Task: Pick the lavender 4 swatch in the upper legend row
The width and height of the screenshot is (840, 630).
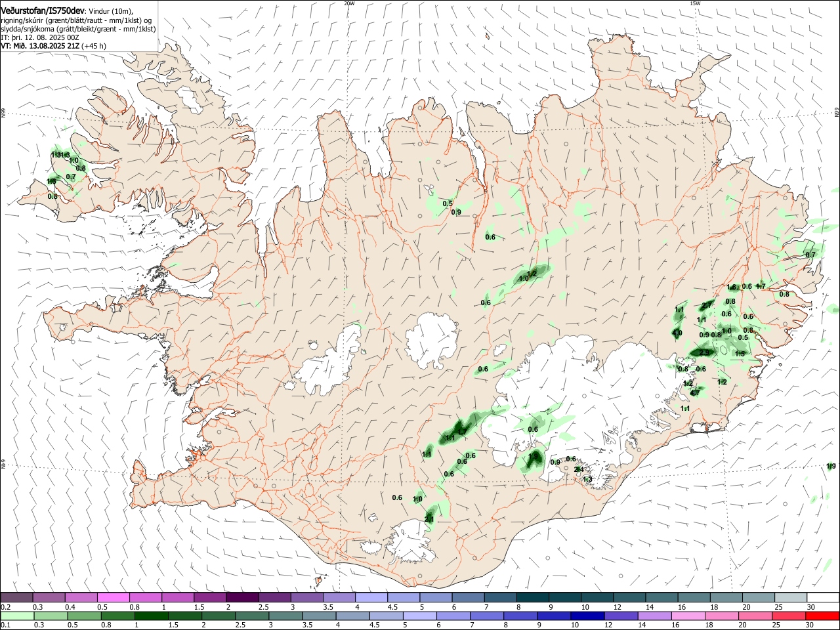Action: point(371,597)
